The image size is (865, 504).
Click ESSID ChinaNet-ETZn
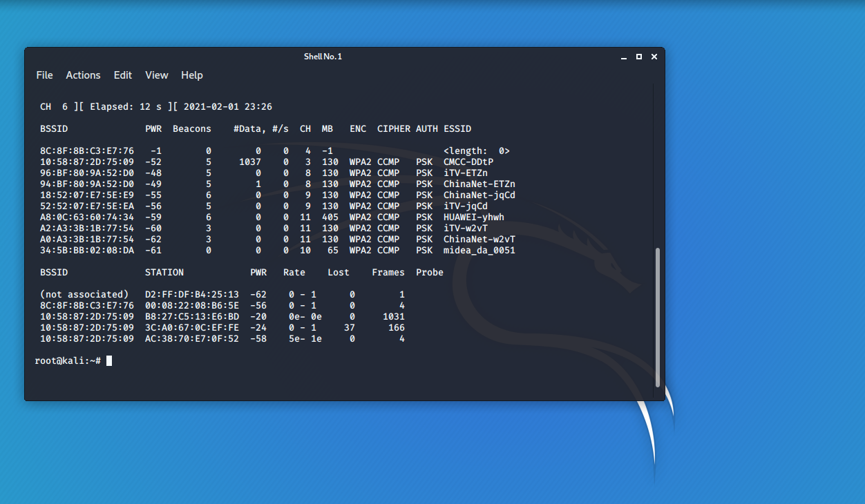479,184
